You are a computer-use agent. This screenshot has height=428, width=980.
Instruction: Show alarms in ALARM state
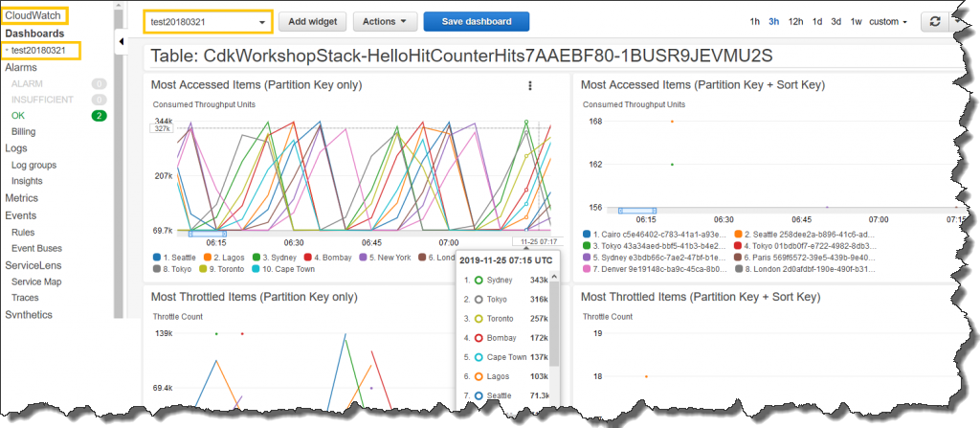[x=27, y=83]
